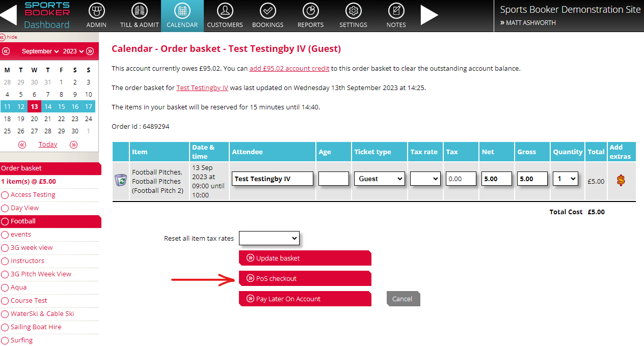Open the Customers section
Screen dimensions: 644x346
[x=225, y=16]
